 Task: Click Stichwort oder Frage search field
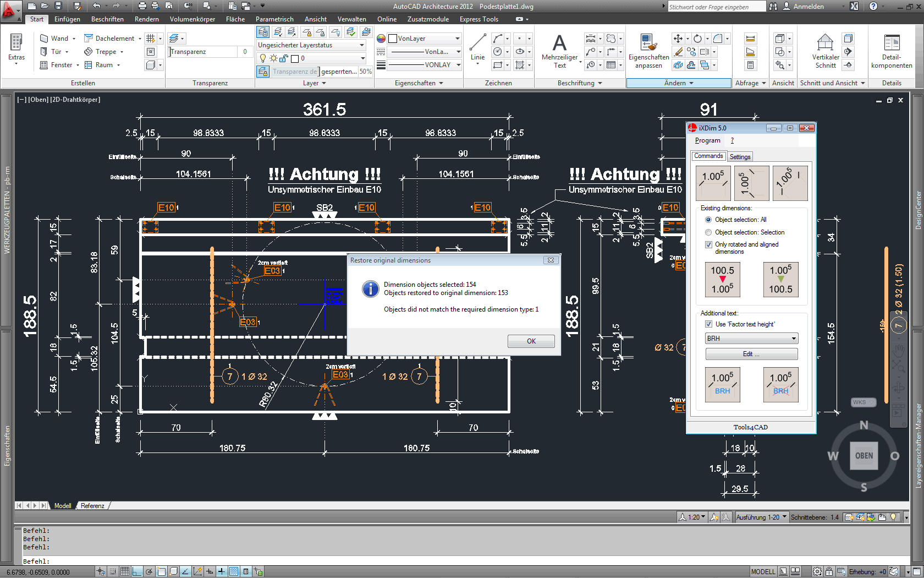click(716, 7)
